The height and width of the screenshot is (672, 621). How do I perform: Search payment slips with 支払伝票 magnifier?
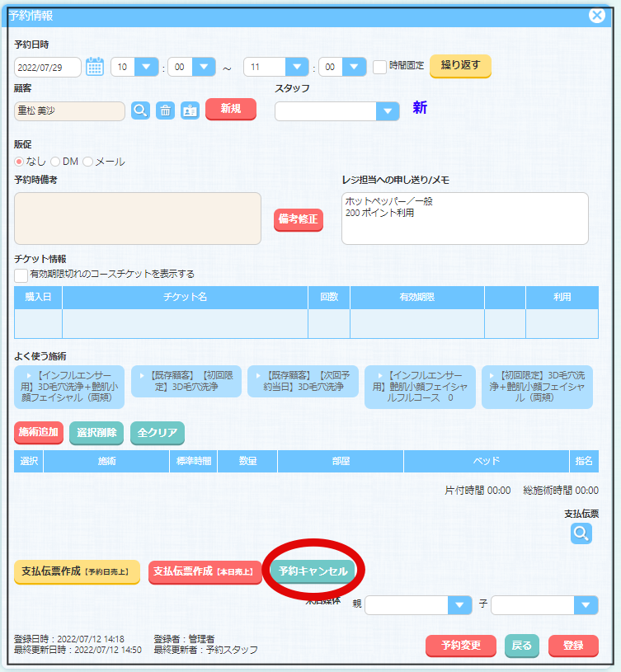[581, 533]
